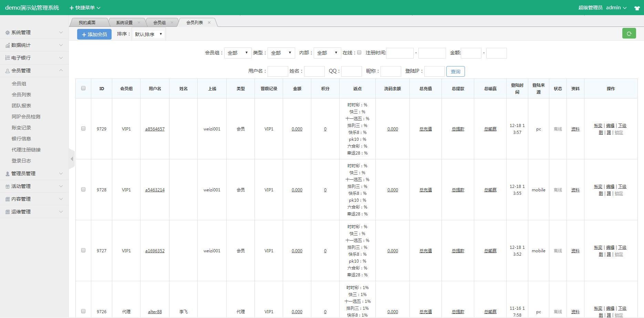Click the person icon next to 会员管理
Image resolution: width=644 pixels, height=318 pixels.
tap(8, 71)
